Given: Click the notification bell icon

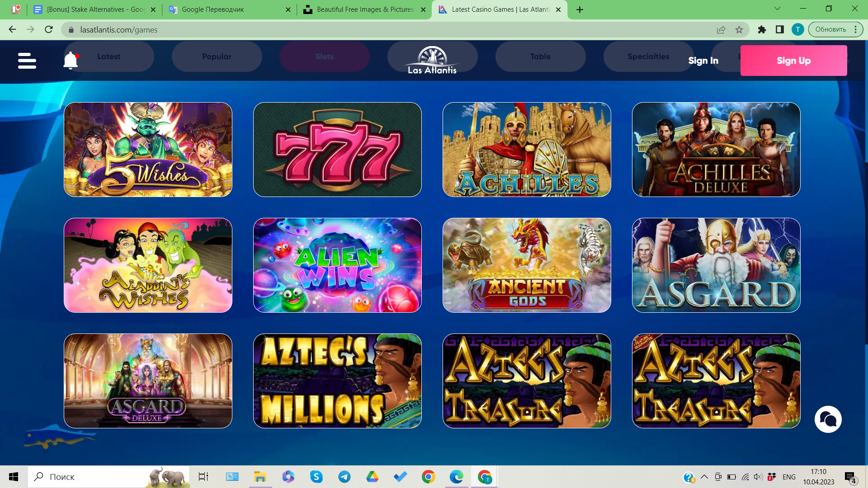Looking at the screenshot, I should pos(71,60).
